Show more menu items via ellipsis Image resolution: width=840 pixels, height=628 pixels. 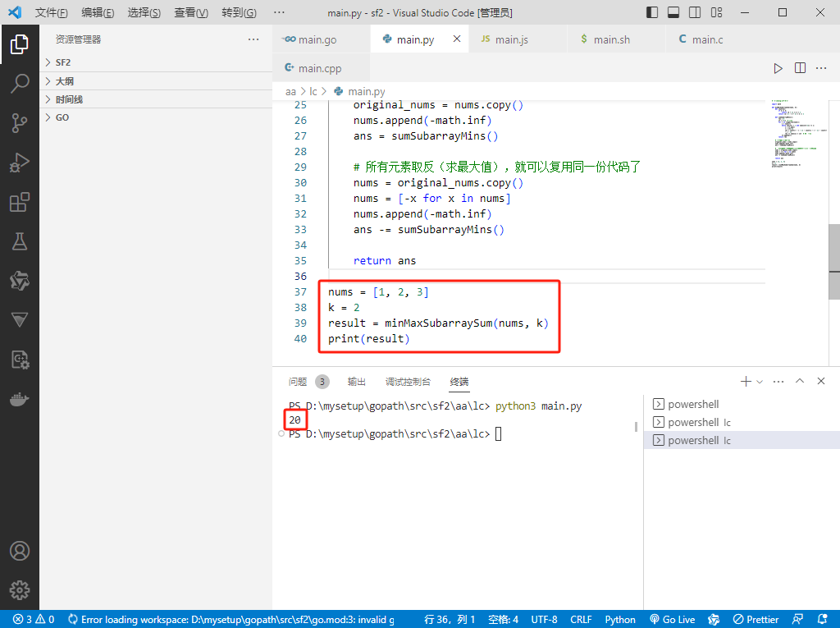(279, 12)
